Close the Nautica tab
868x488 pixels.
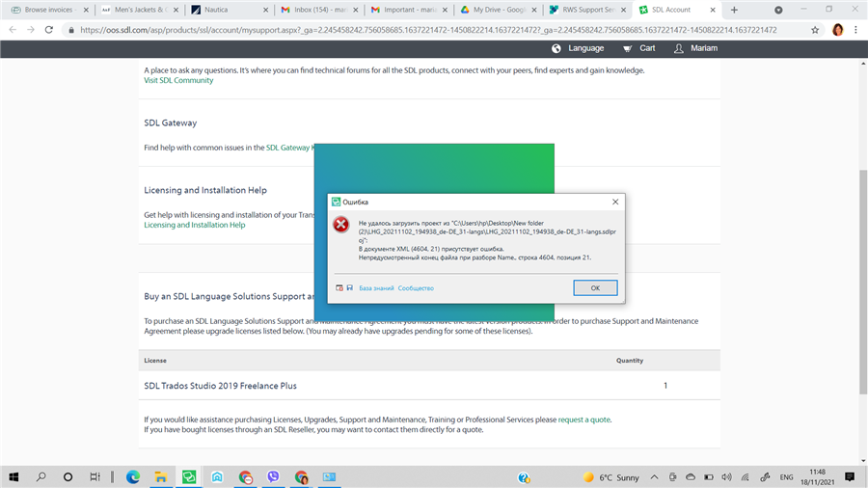point(265,10)
